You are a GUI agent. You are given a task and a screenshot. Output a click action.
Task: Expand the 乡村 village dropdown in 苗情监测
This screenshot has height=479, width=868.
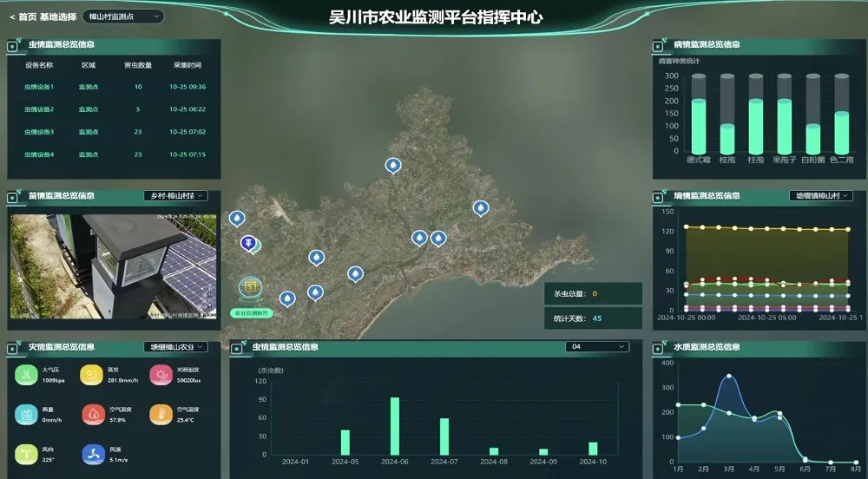(x=176, y=196)
